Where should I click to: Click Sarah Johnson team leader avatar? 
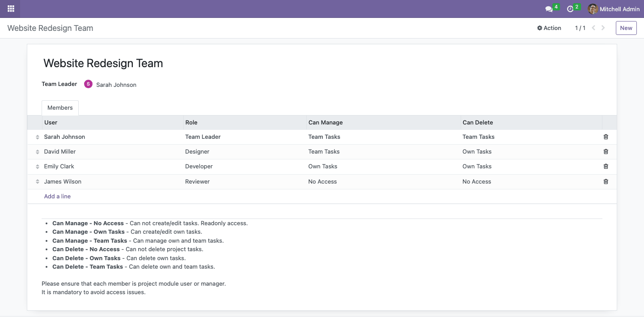[x=88, y=84]
